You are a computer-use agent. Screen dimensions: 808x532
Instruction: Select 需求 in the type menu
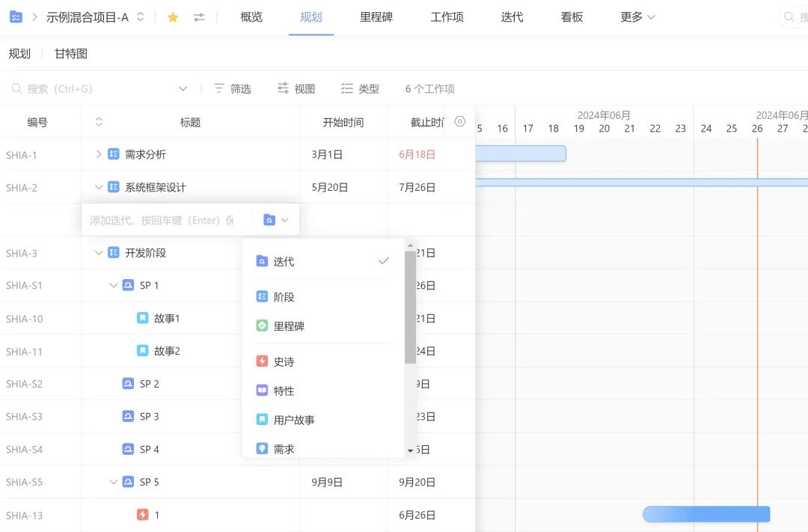(x=322, y=449)
